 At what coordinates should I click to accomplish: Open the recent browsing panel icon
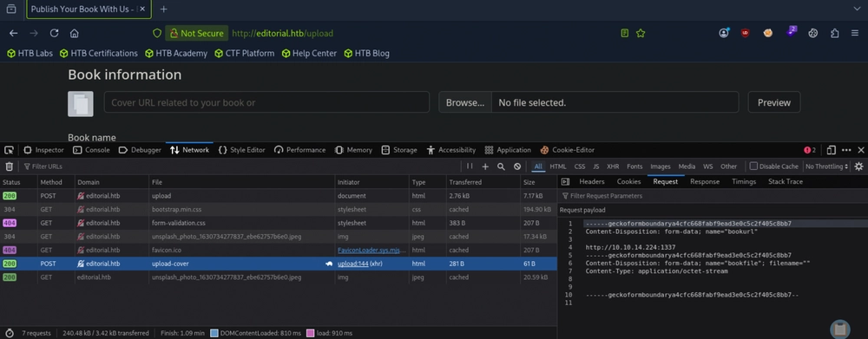11,10
